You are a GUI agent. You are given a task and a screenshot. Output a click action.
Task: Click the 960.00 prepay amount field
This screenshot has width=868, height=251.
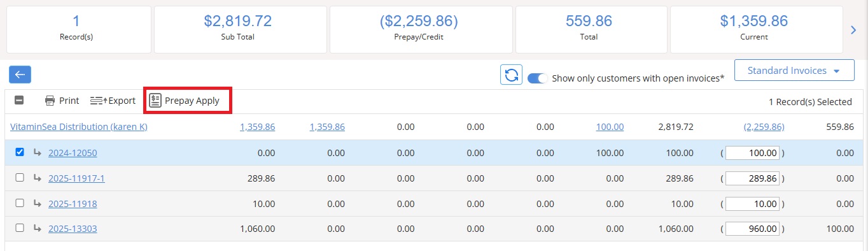tap(752, 229)
